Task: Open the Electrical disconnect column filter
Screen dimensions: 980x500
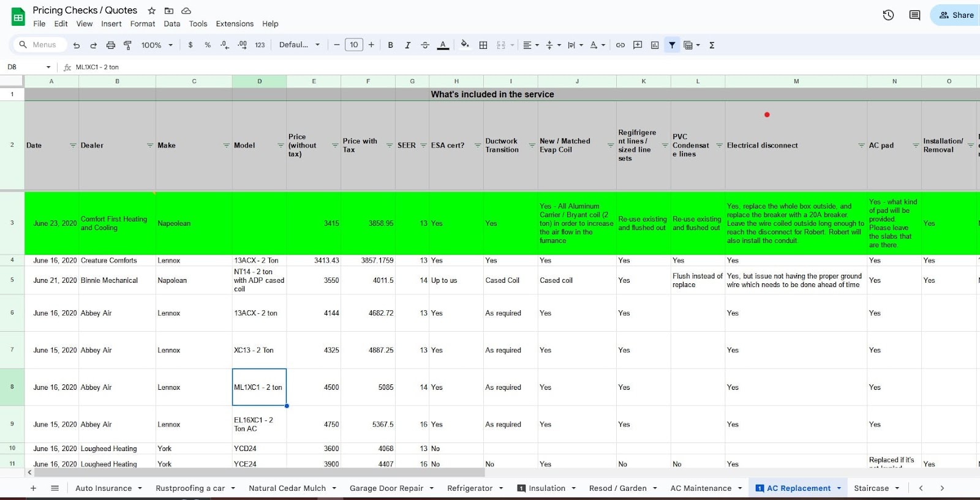Action: coord(861,146)
